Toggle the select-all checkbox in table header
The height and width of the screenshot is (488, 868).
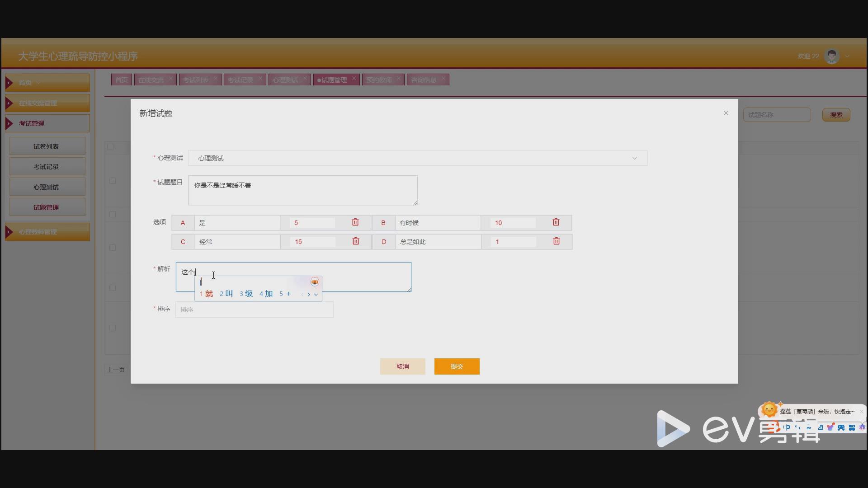tap(110, 147)
